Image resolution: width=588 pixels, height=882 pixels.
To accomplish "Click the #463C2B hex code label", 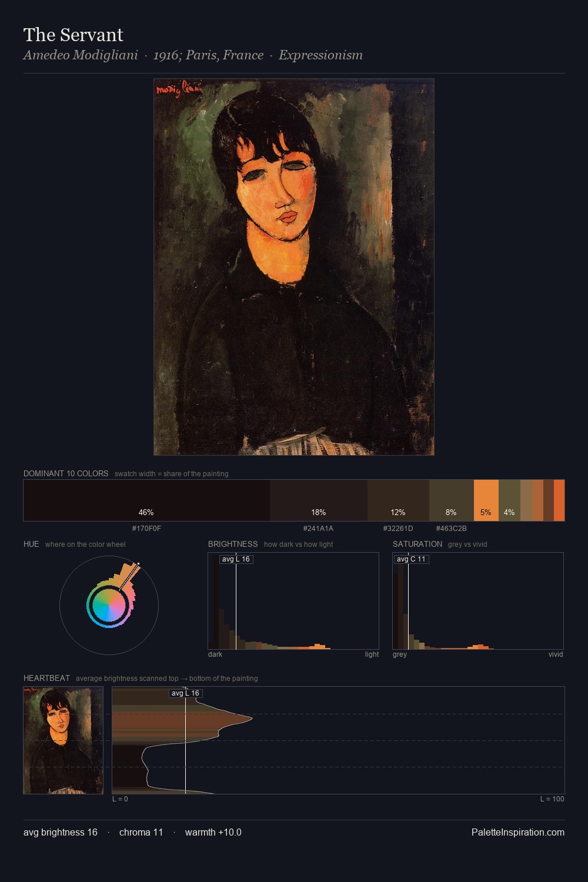I will point(451,529).
